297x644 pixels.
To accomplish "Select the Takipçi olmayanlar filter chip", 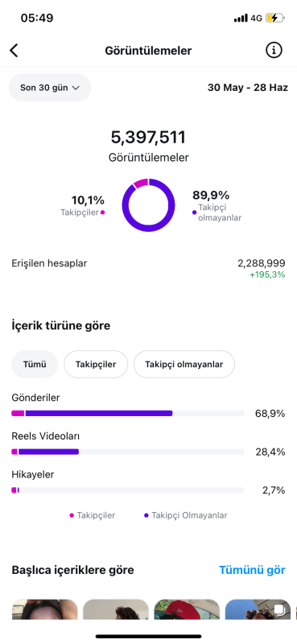I will [184, 365].
